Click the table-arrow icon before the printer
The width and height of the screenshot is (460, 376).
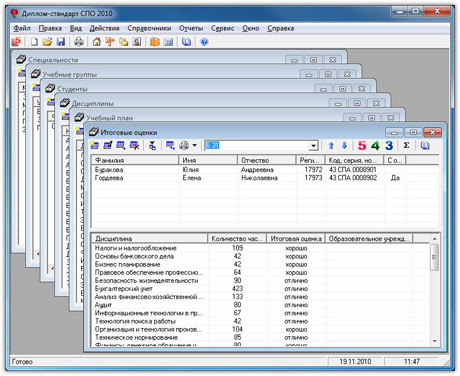point(170,145)
